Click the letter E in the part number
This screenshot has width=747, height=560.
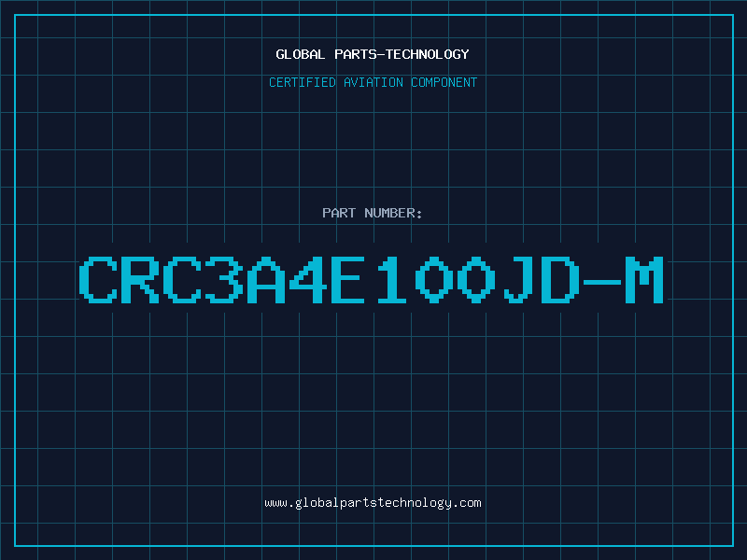coord(347,279)
